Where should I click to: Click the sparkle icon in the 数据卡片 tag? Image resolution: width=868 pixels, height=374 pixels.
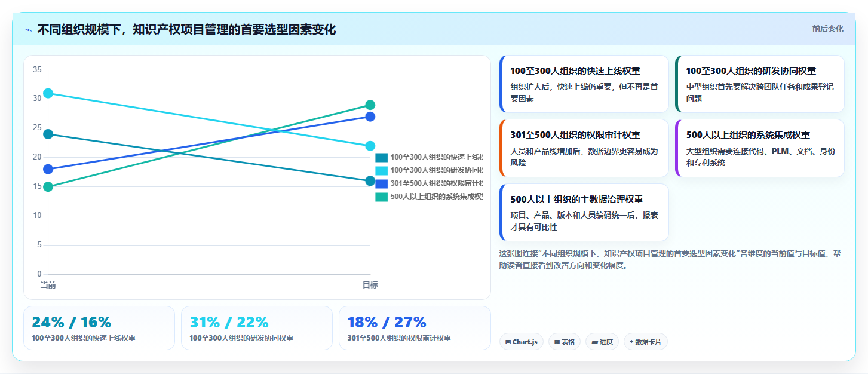click(x=631, y=342)
